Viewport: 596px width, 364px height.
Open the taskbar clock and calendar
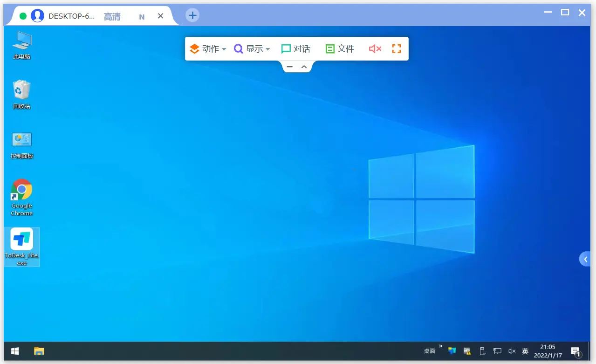547,350
